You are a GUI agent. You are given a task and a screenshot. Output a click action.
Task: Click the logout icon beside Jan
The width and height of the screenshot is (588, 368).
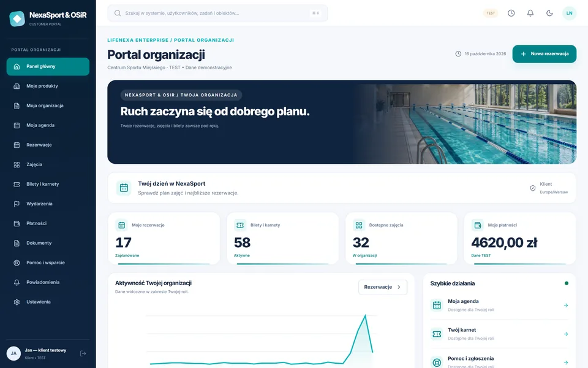coord(83,353)
